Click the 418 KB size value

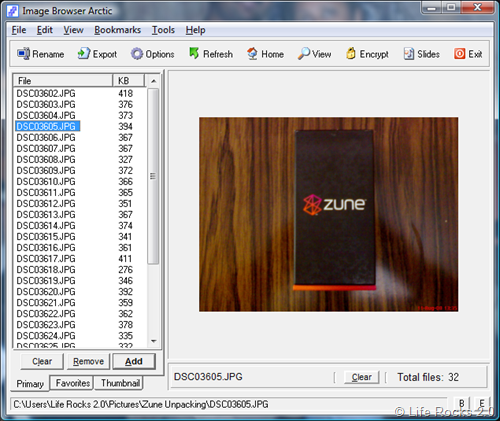126,93
